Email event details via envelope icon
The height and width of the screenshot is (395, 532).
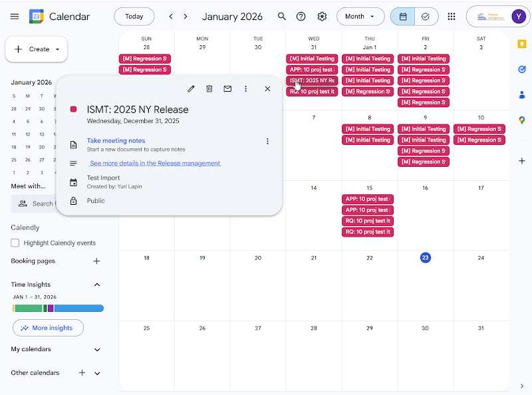[227, 88]
